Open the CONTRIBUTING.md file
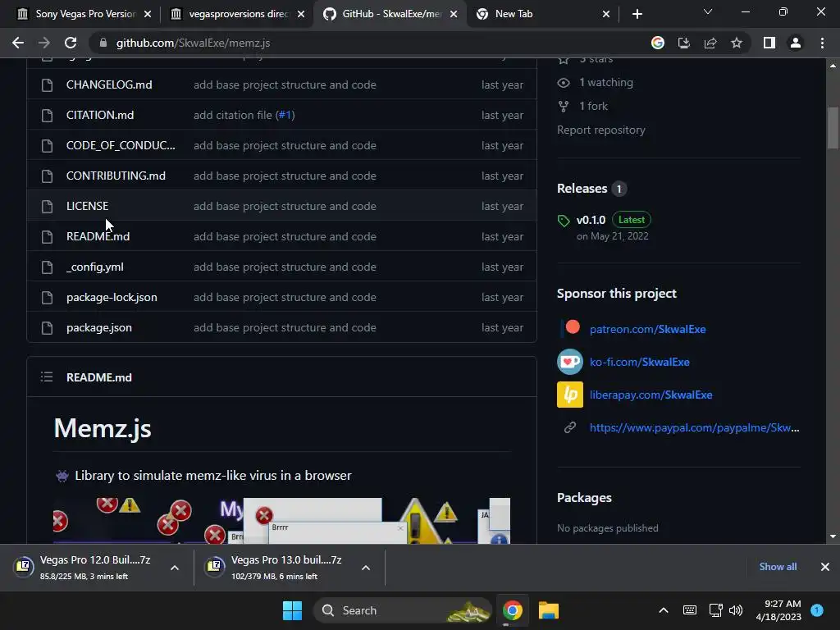Image resolution: width=840 pixels, height=630 pixels. coord(116,176)
